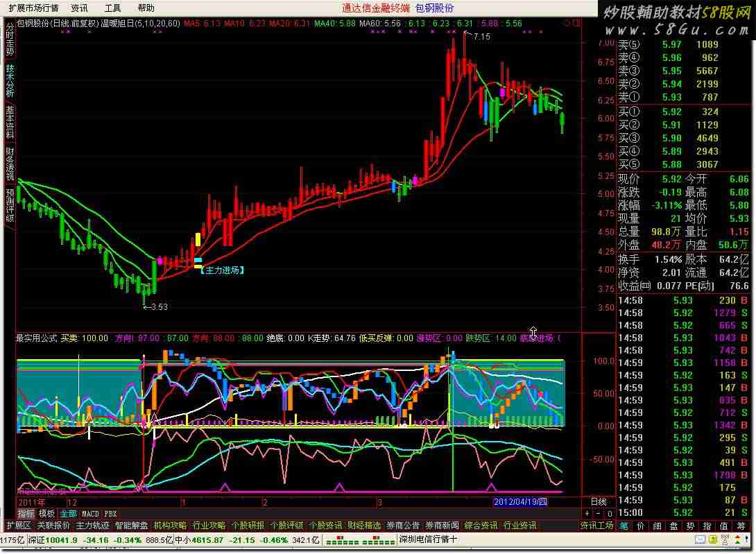Open the 工具 menu
756x554 pixels.
(112, 8)
